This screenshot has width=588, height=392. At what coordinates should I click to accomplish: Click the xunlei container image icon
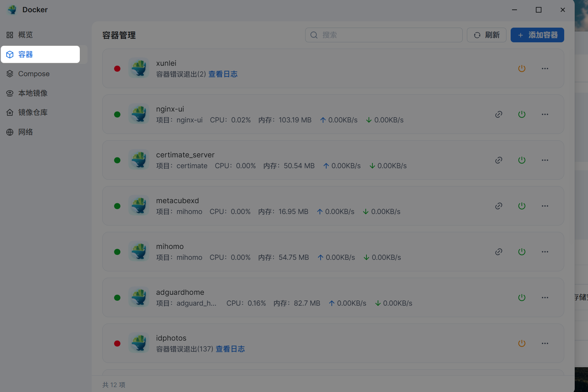pos(139,68)
